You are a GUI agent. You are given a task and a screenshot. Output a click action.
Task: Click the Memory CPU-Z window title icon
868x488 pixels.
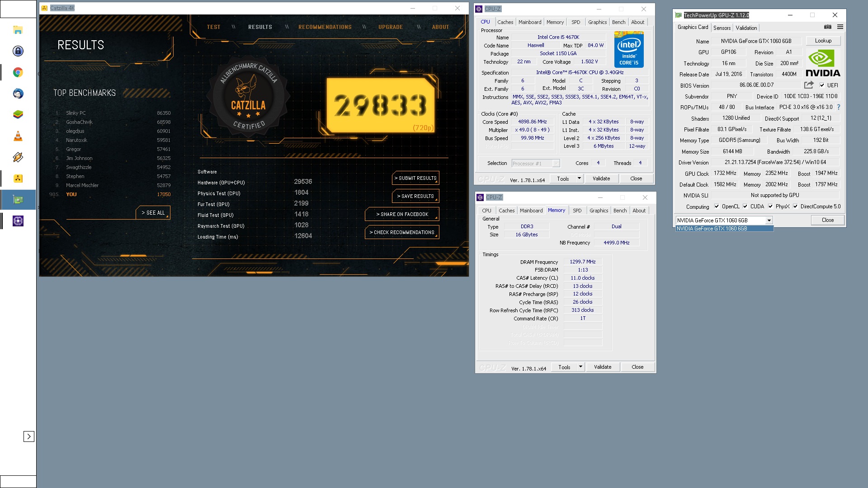[480, 197]
